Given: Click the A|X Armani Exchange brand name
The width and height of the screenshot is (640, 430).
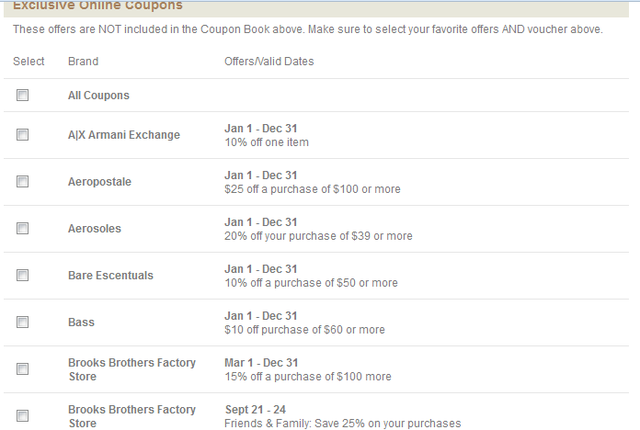Looking at the screenshot, I should pyautogui.click(x=124, y=135).
